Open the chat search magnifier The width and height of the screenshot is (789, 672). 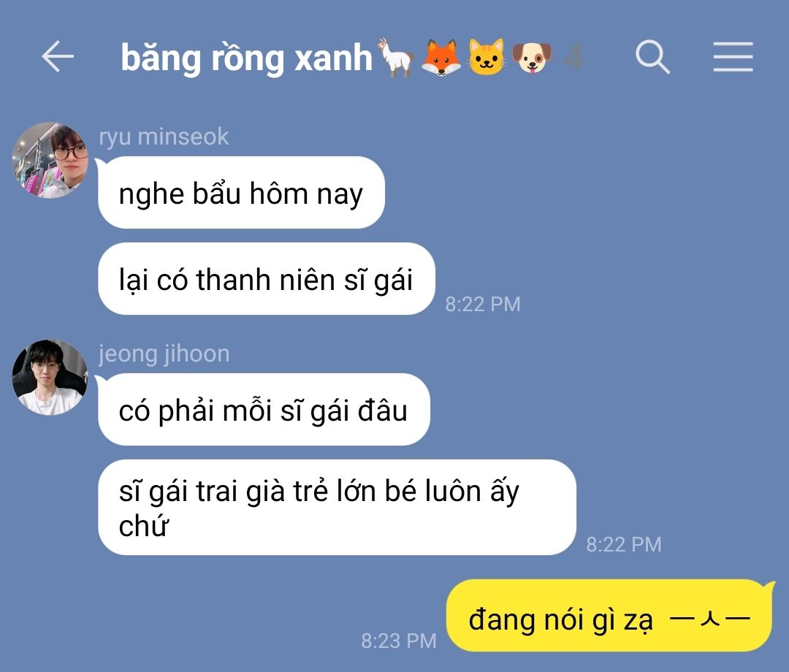coord(652,57)
